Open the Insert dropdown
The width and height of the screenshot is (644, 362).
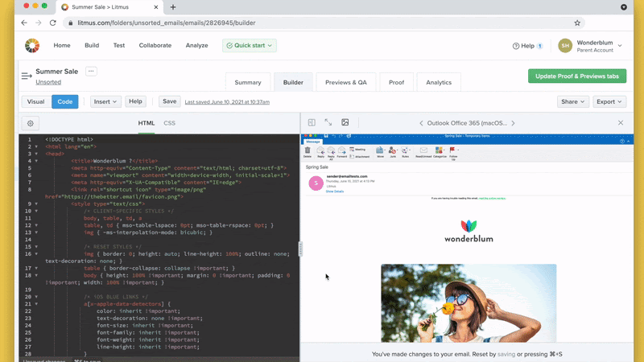pyautogui.click(x=105, y=102)
